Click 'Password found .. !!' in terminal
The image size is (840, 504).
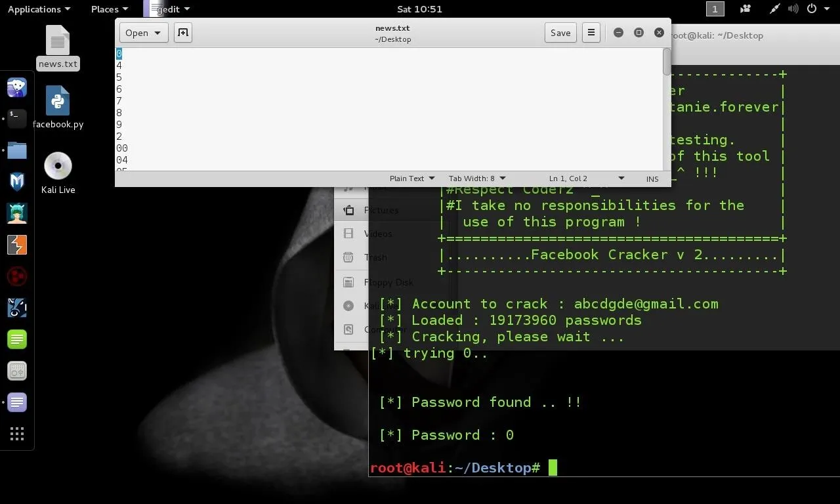point(496,402)
